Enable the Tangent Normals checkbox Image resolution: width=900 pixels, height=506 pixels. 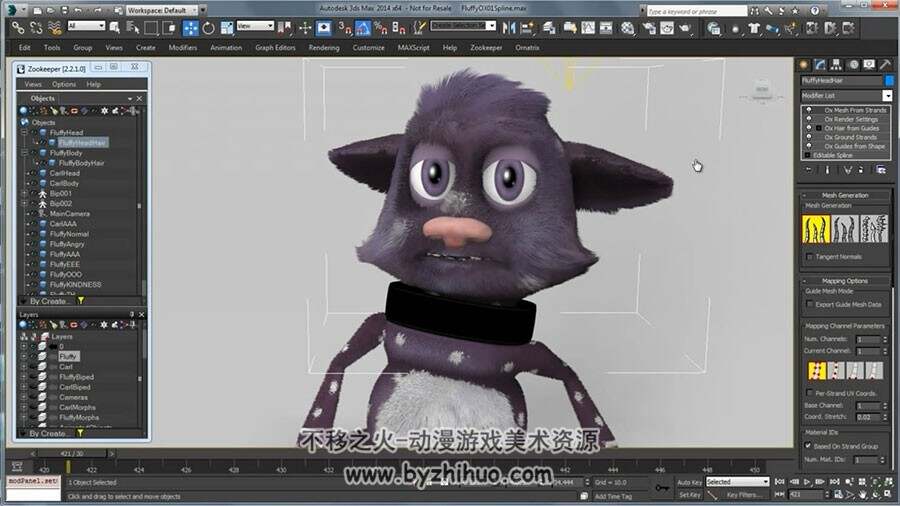pyautogui.click(x=809, y=256)
